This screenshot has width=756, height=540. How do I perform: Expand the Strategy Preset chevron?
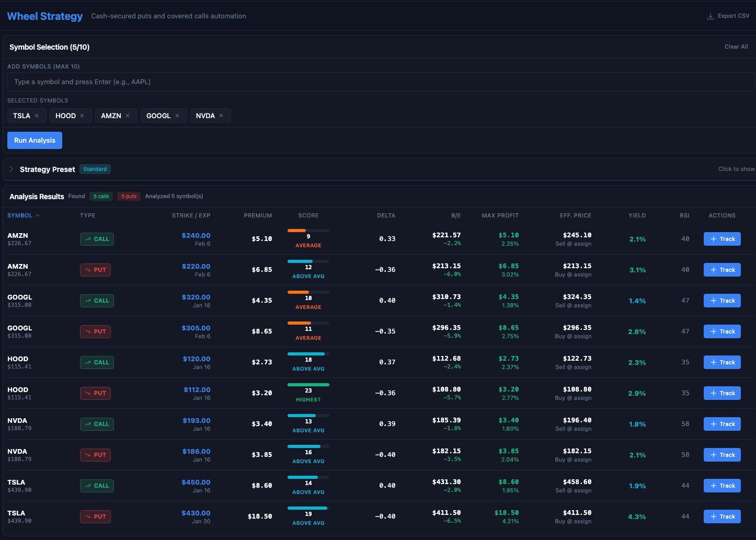click(x=12, y=169)
